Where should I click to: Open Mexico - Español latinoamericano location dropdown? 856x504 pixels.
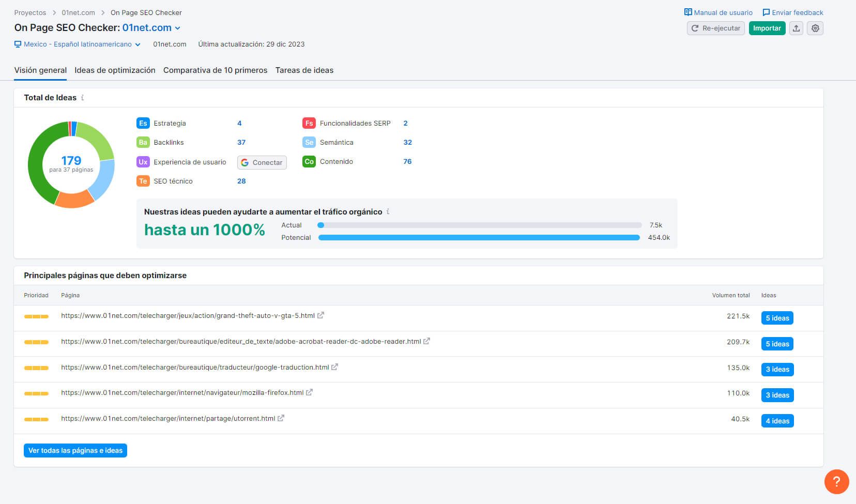[x=78, y=44]
